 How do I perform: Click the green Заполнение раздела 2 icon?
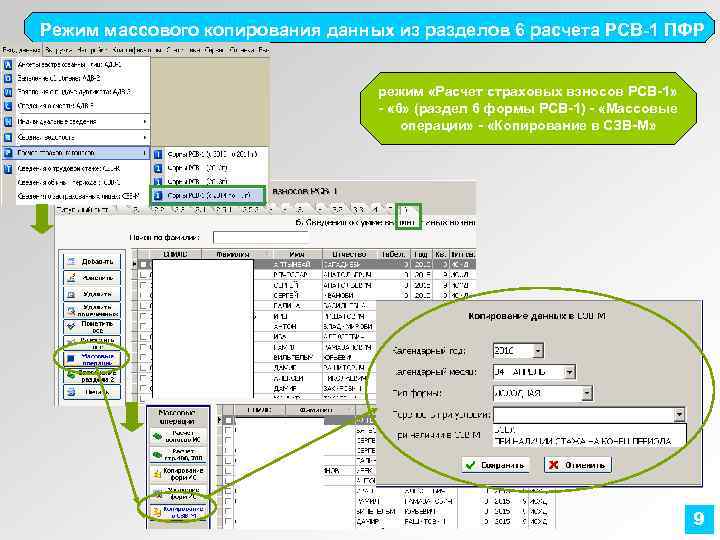(71, 376)
